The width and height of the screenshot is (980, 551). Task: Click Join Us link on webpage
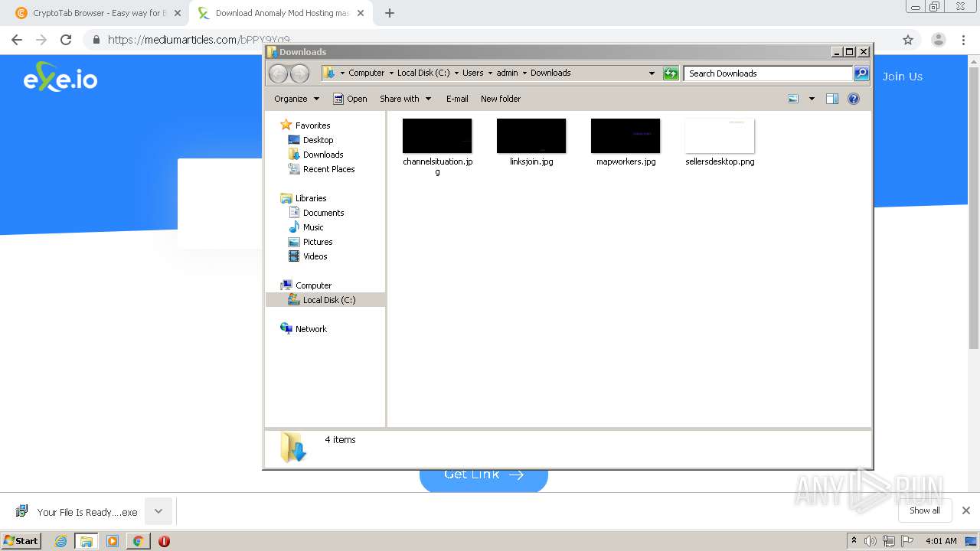coord(902,77)
